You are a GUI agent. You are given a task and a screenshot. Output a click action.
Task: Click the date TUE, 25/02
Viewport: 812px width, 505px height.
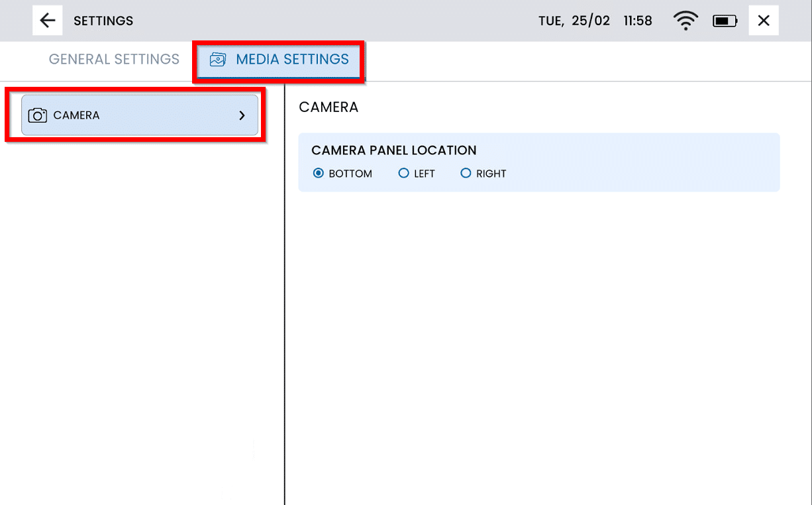tap(574, 21)
